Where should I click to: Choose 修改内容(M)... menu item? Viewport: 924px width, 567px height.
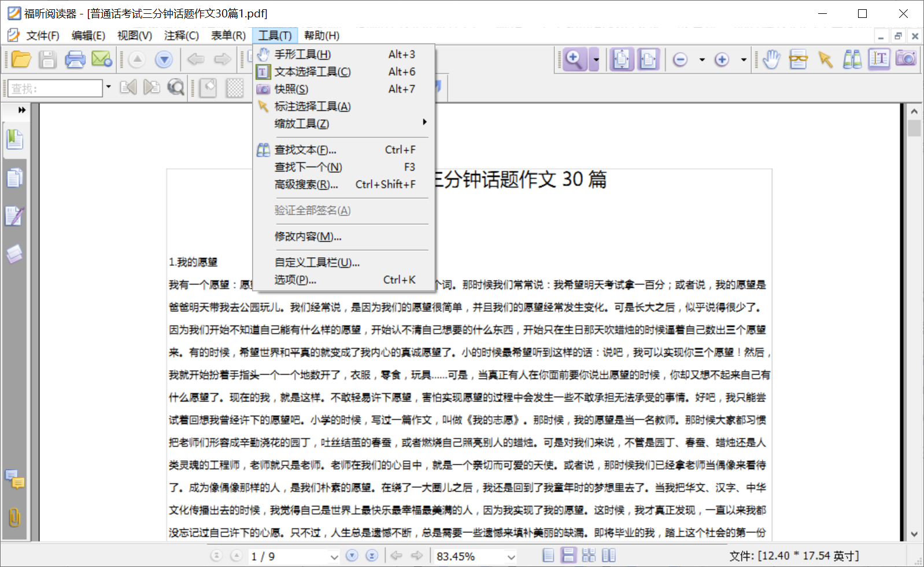(x=345, y=236)
